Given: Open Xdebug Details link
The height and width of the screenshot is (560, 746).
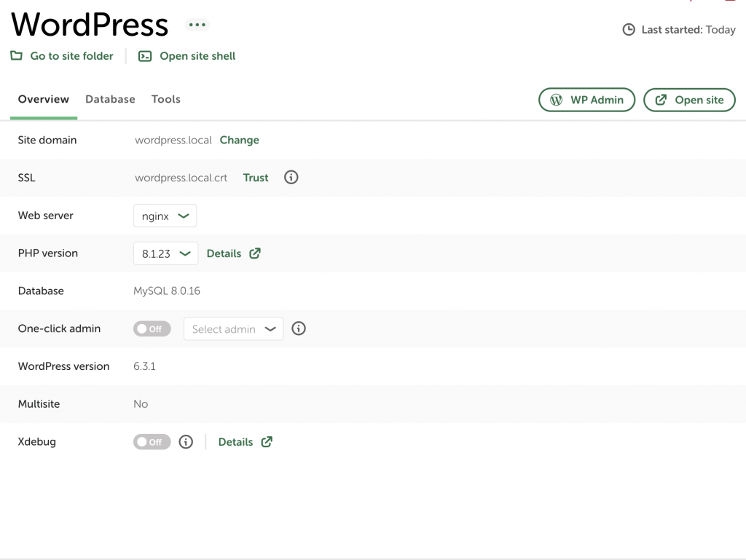Looking at the screenshot, I should tap(235, 441).
